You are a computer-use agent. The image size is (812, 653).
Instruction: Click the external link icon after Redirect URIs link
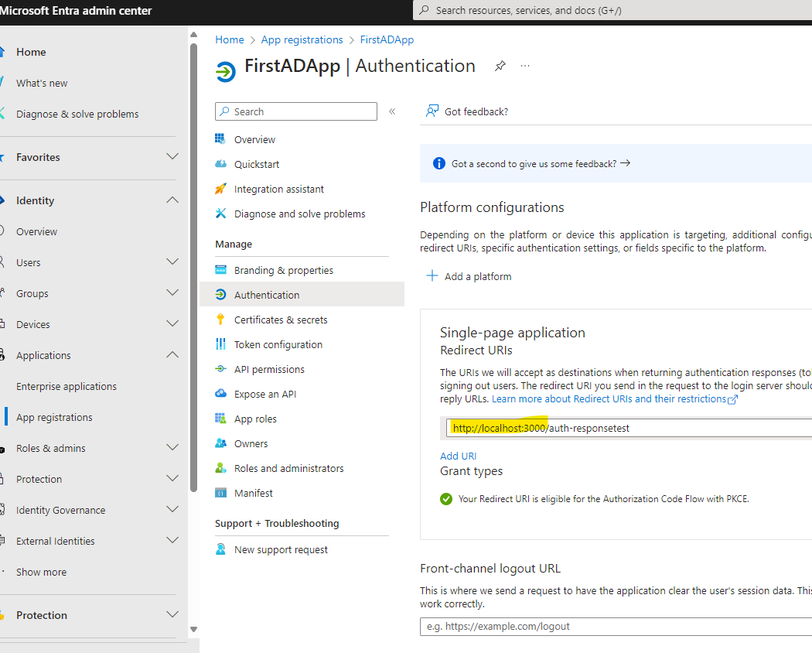tap(732, 399)
